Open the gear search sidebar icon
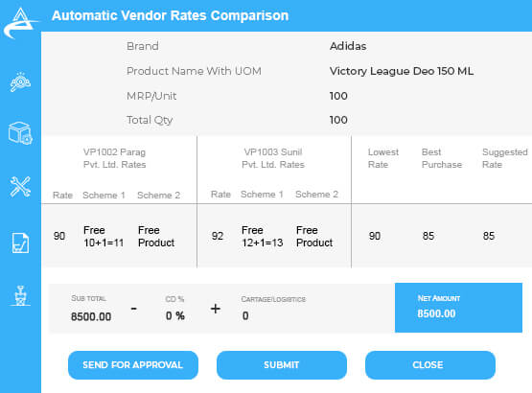Screen dimensions: 532x393 20,82
